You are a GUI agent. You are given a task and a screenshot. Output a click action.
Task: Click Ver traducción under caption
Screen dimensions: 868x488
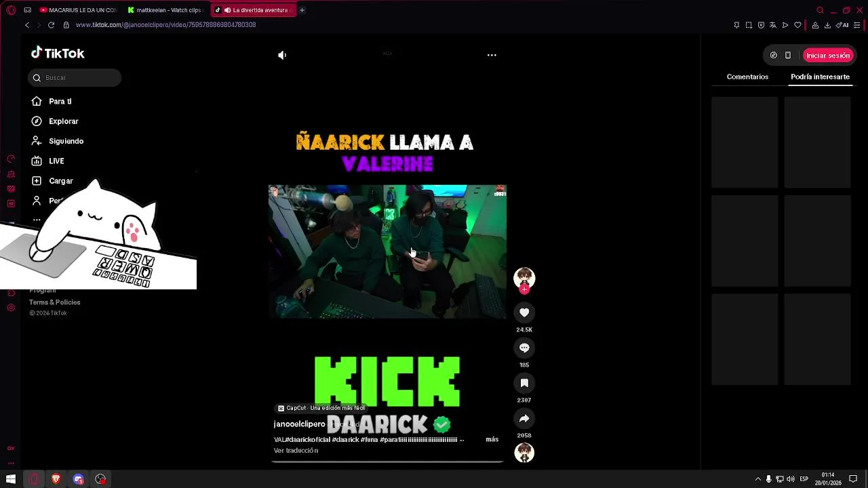296,451
